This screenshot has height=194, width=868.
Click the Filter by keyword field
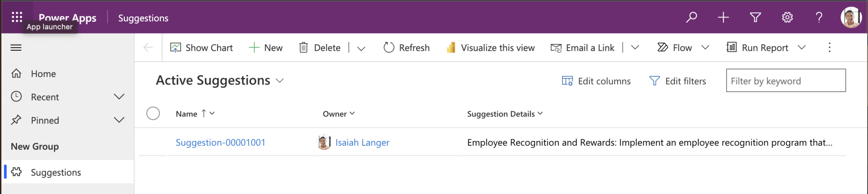click(785, 81)
